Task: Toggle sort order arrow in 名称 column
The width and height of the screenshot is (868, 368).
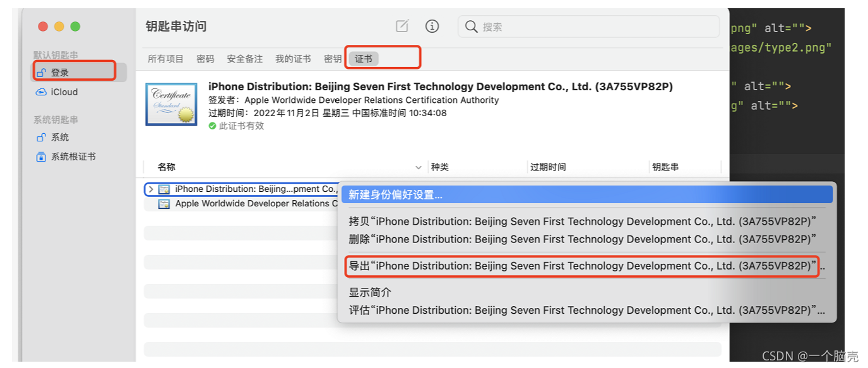Action: [x=418, y=168]
